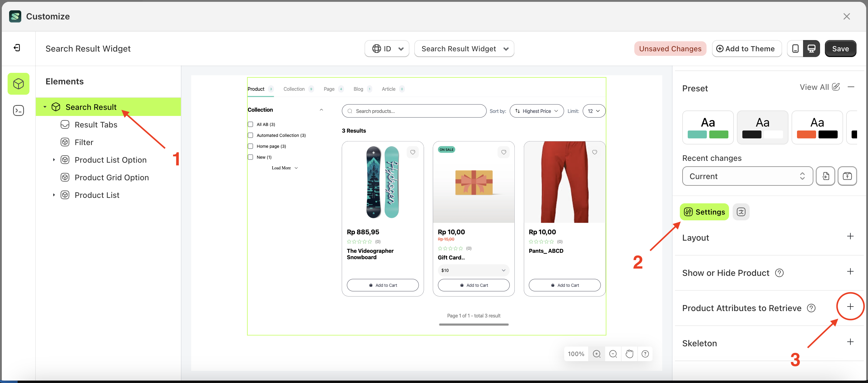Click the exit editor icon
868x383 pixels.
pos(17,48)
